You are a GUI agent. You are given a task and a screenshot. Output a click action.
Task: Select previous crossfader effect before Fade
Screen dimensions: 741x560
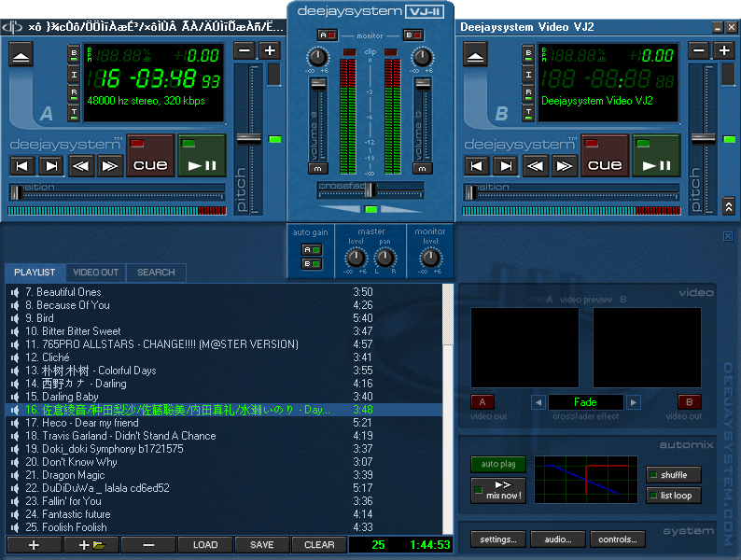(x=538, y=402)
